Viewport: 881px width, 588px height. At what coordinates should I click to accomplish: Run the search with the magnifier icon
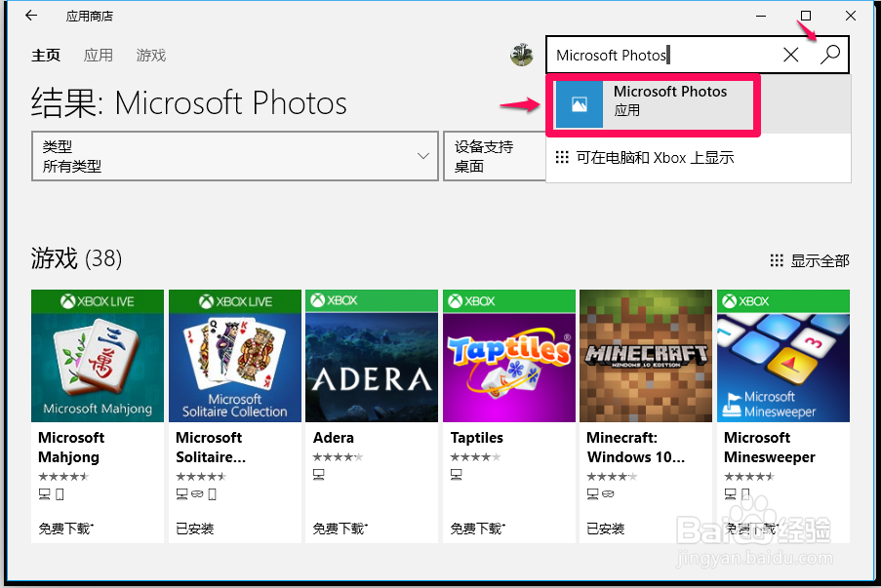830,55
